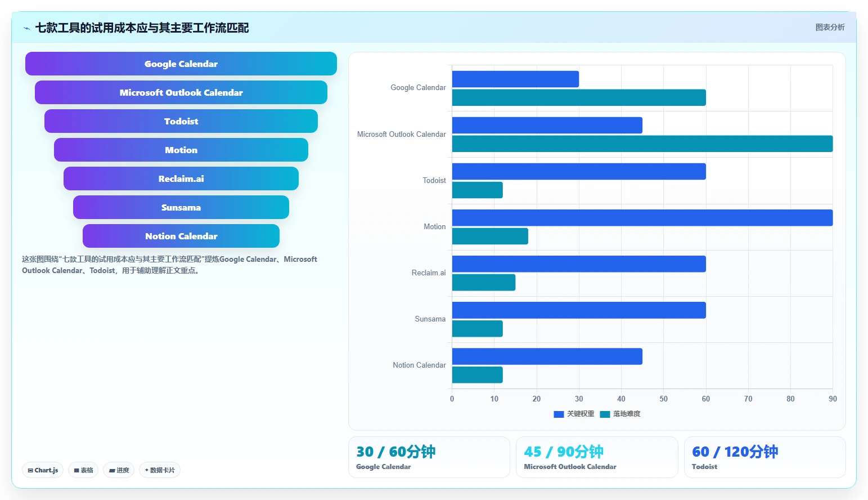
Task: Click the 50 tick on the chart's x-axis
Action: (664, 399)
